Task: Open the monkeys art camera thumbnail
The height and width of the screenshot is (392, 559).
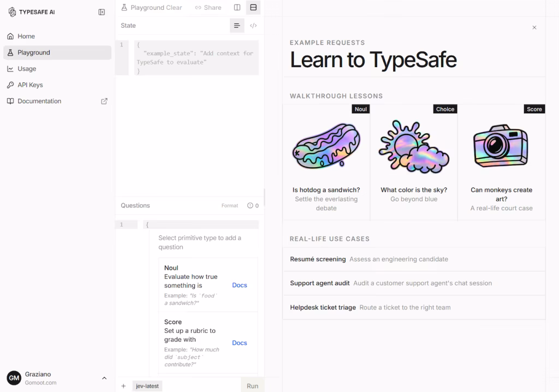Action: [x=501, y=146]
